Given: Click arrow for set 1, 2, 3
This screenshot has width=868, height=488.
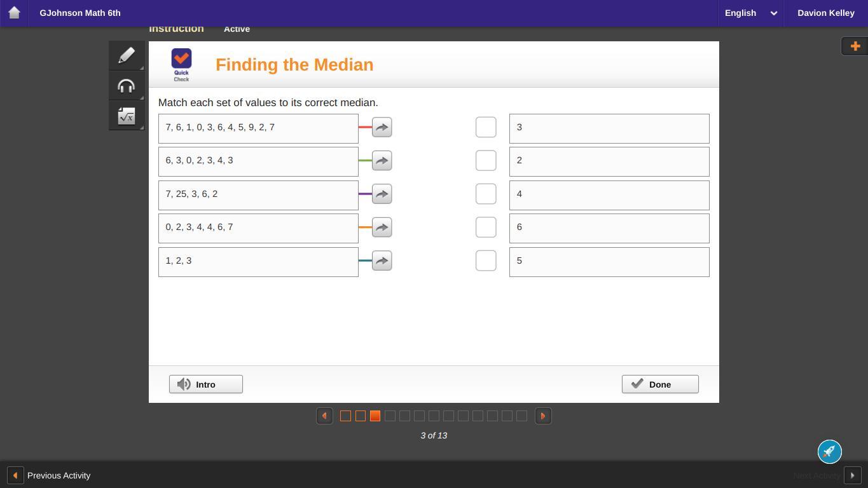Looking at the screenshot, I should [x=382, y=261].
